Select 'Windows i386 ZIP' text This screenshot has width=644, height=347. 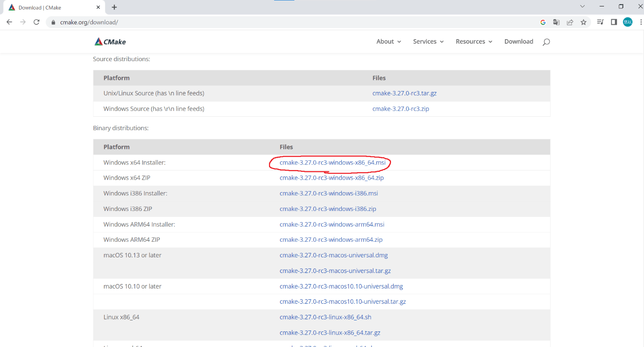click(128, 209)
